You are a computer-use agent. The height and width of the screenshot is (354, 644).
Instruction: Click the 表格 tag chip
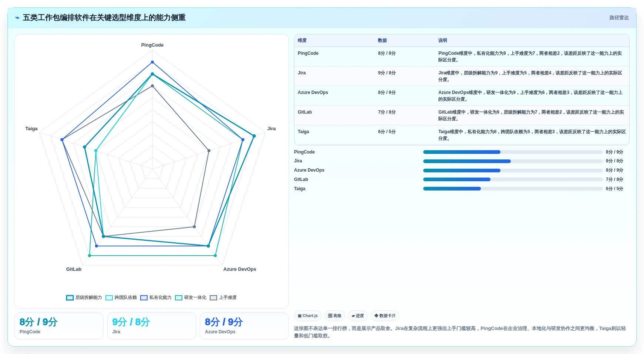pyautogui.click(x=335, y=316)
